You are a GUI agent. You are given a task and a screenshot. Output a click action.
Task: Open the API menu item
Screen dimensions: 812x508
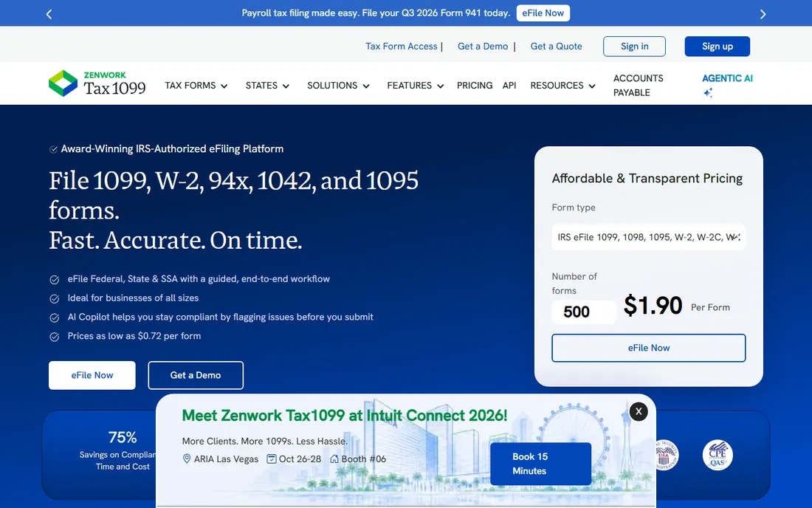tap(509, 86)
